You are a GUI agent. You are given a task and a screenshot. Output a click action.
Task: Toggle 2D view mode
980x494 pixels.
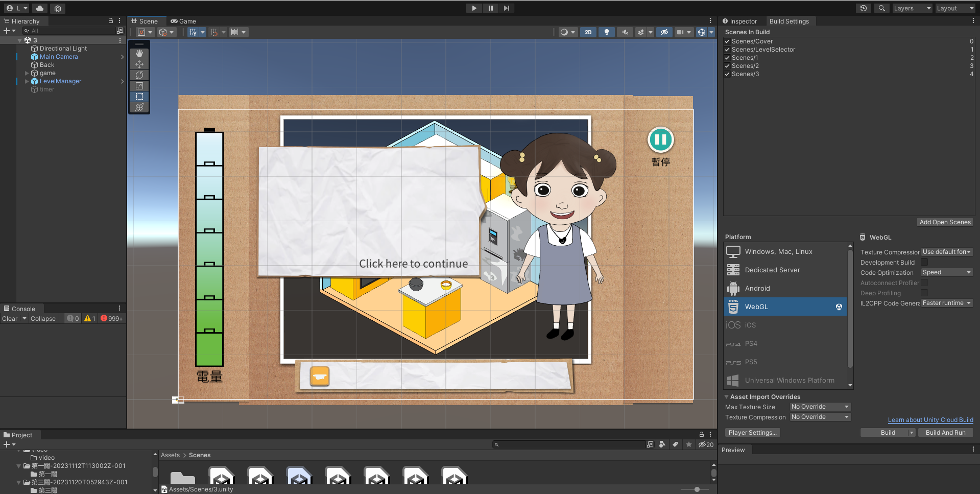pos(588,32)
